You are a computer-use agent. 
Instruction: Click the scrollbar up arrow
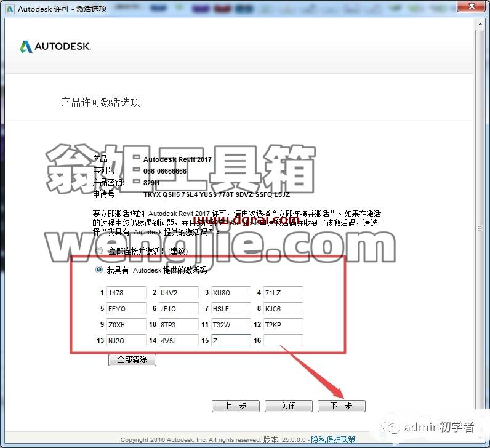pyautogui.click(x=480, y=24)
